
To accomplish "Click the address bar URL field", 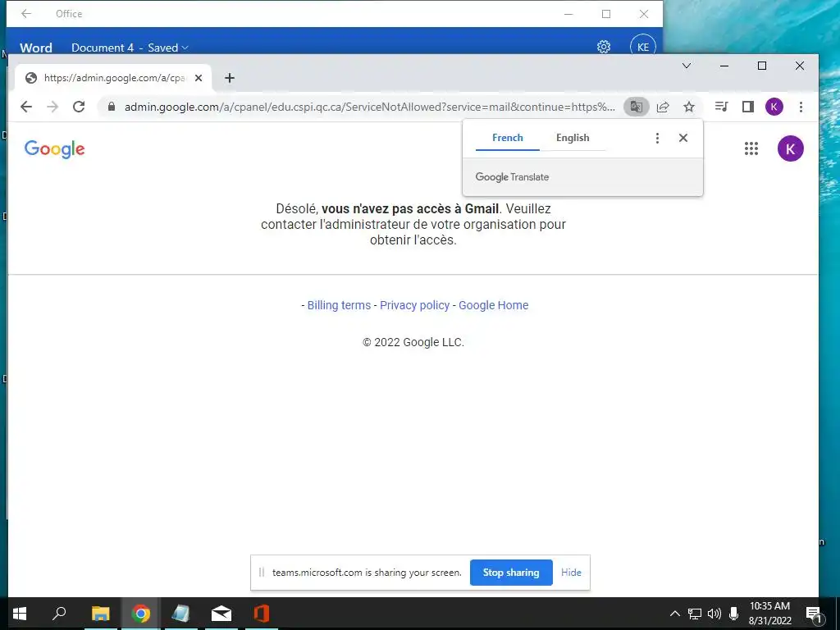I will [x=370, y=107].
